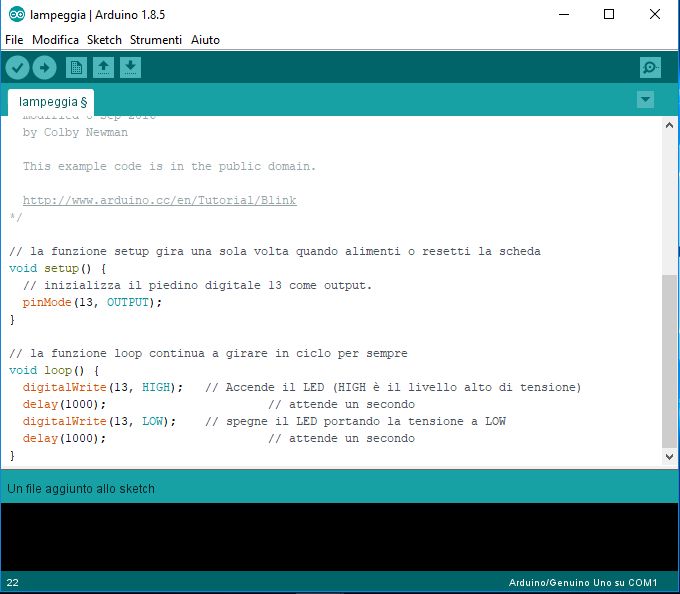The height and width of the screenshot is (594, 680).
Task: Open a sketch with up-arrow icon
Action: pyautogui.click(x=103, y=67)
